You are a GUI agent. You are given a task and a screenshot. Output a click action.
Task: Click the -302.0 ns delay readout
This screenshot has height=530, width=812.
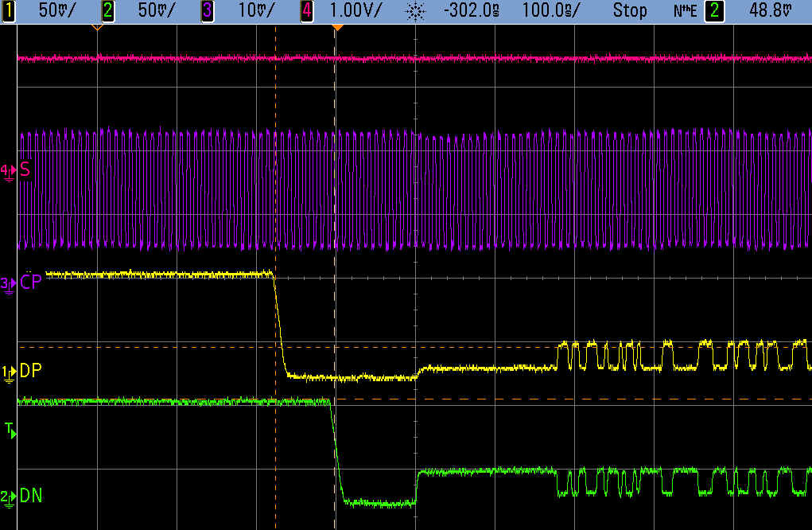(474, 11)
